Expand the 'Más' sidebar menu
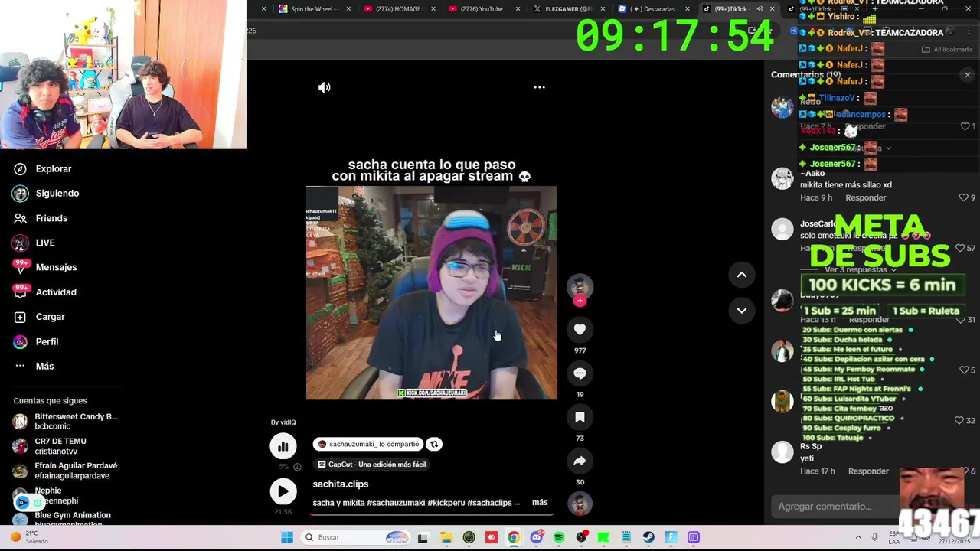Screen dimensions: 980x551 pos(34,367)
